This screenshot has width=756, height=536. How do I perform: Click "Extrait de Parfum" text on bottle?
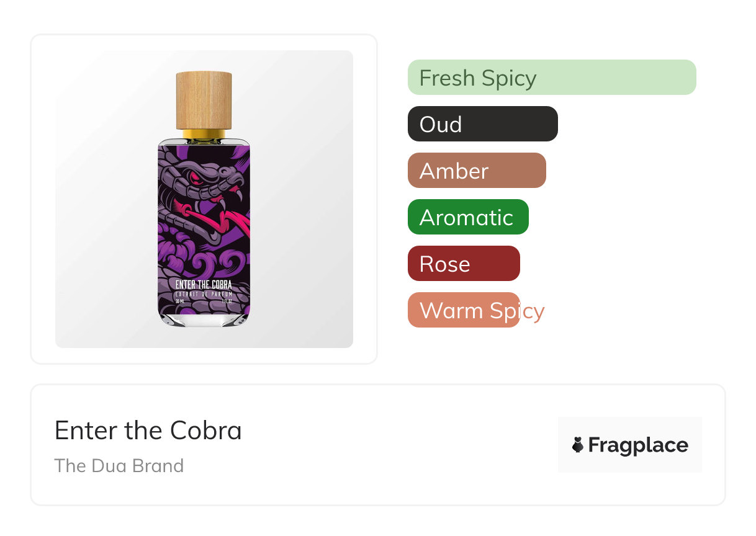pos(204,293)
